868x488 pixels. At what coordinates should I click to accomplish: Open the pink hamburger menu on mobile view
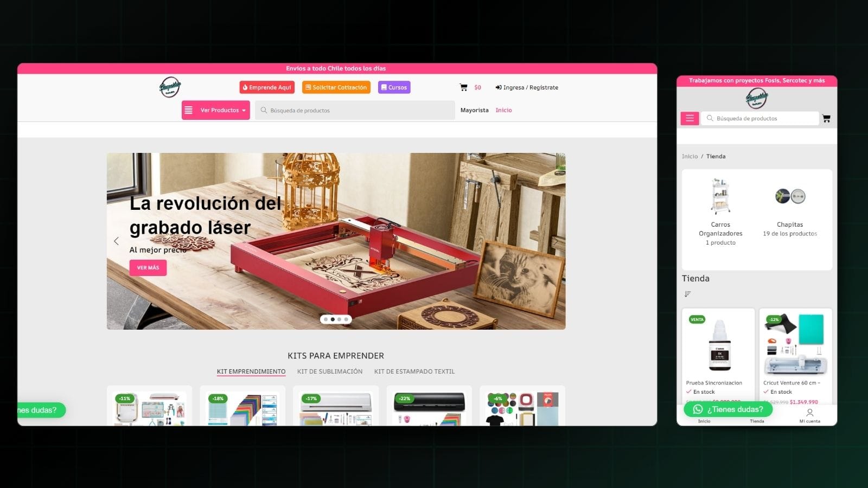[x=690, y=118]
